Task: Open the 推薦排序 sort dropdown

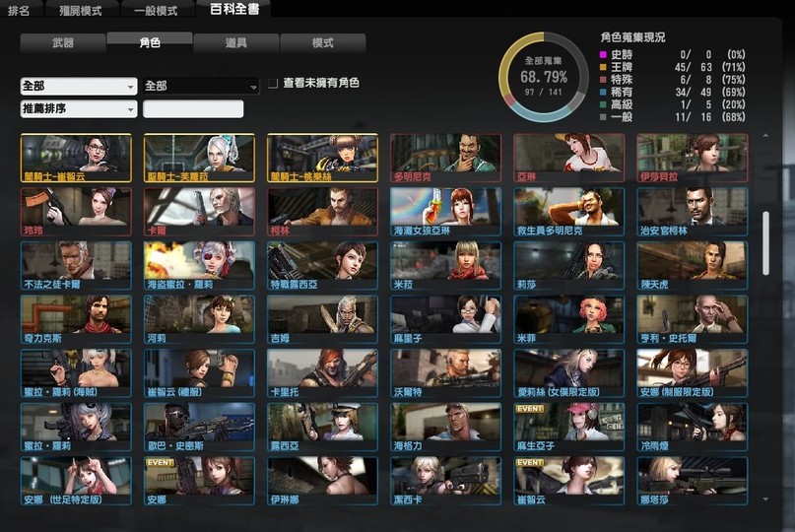Action: tap(79, 108)
